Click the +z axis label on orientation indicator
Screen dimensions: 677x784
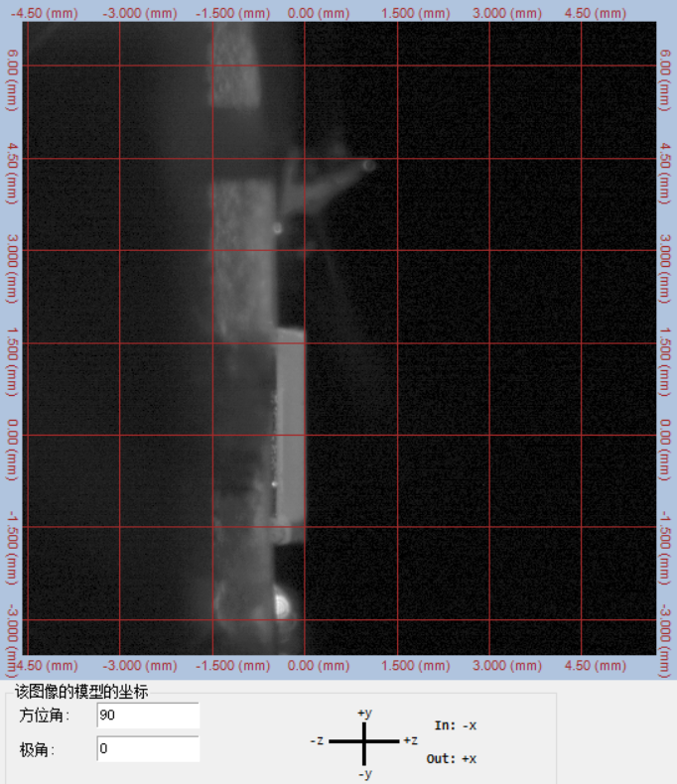click(410, 741)
